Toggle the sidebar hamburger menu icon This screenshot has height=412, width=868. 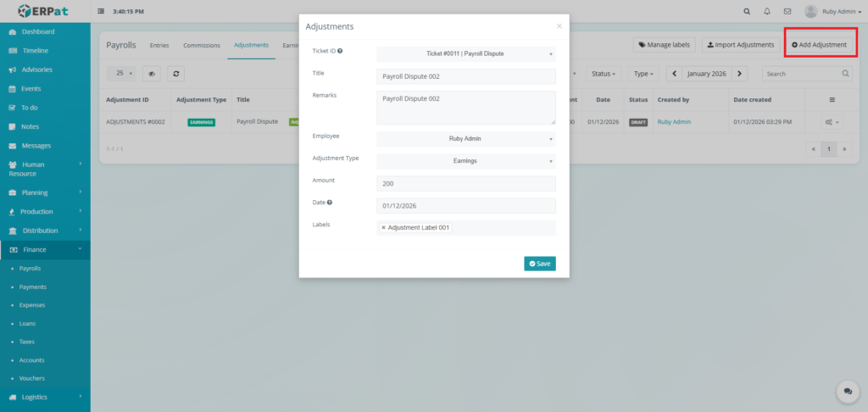101,12
